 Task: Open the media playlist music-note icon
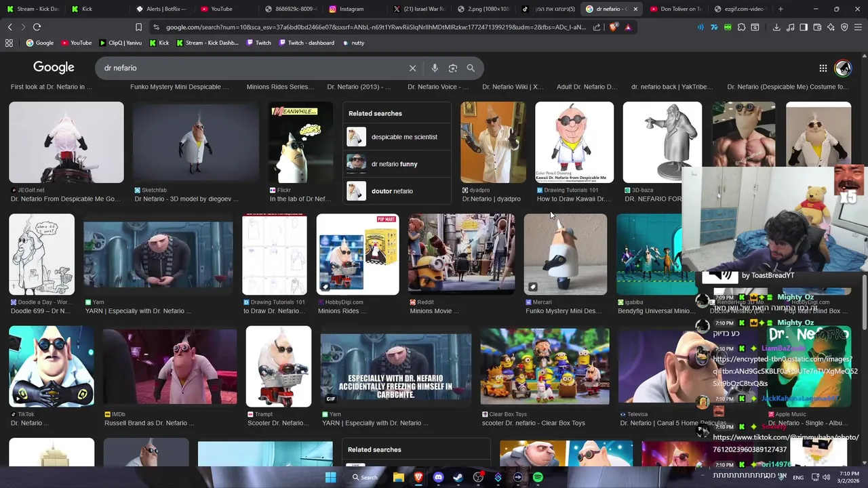point(790,27)
